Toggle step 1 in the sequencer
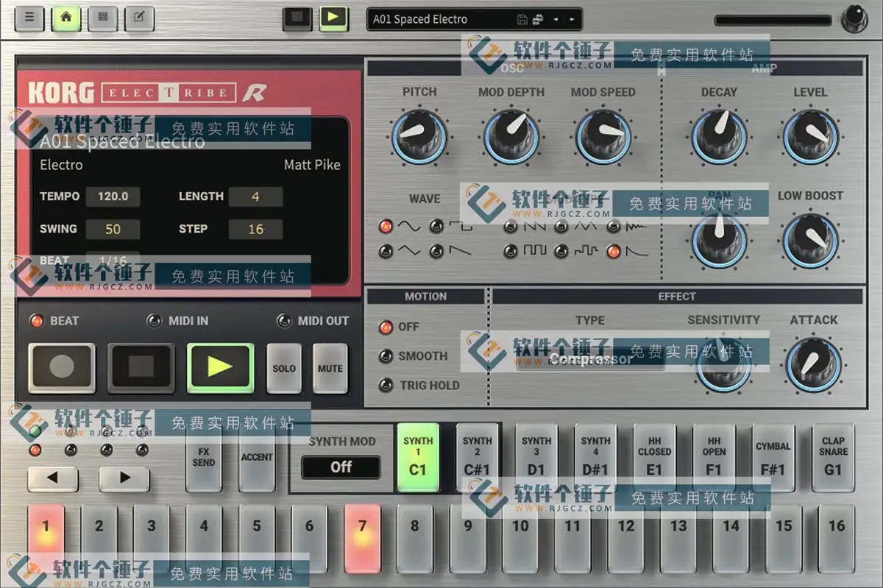The image size is (883, 588). (x=46, y=539)
